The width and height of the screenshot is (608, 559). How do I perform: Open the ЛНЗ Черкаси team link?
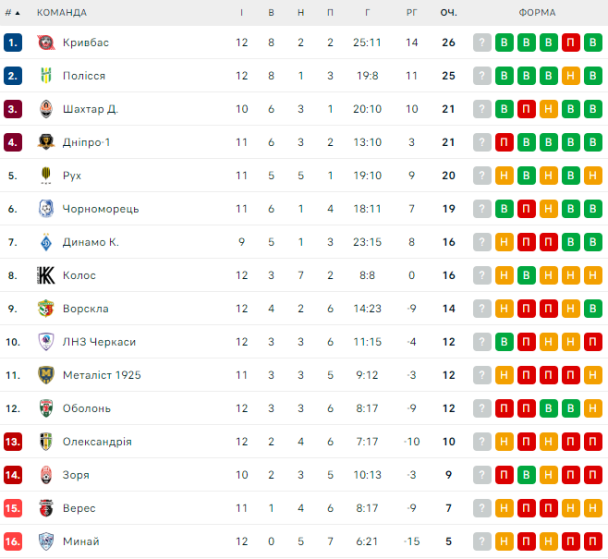[x=98, y=342]
